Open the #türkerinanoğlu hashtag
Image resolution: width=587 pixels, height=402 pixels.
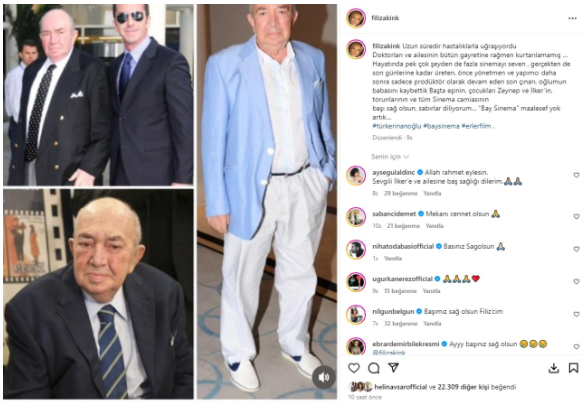(x=396, y=126)
